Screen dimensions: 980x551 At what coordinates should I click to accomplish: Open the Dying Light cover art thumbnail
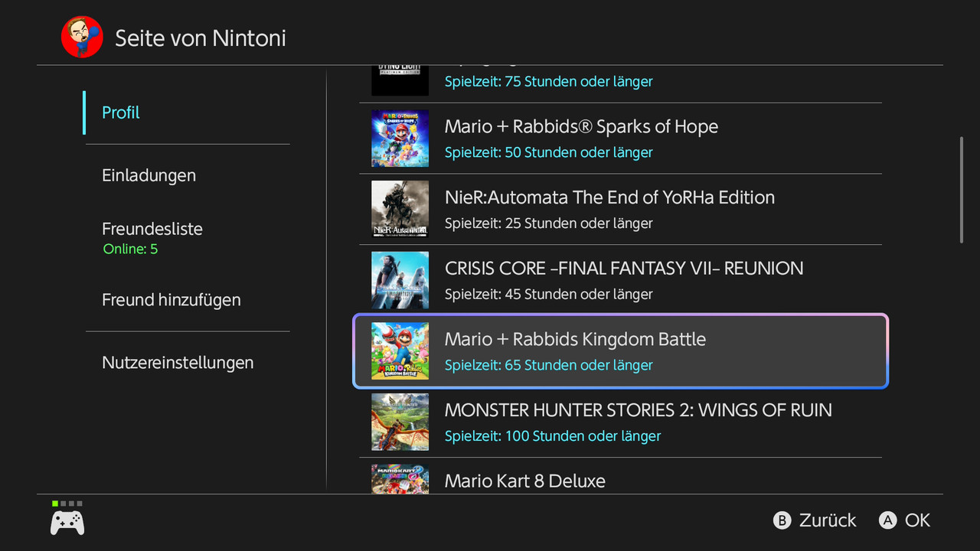(400, 81)
